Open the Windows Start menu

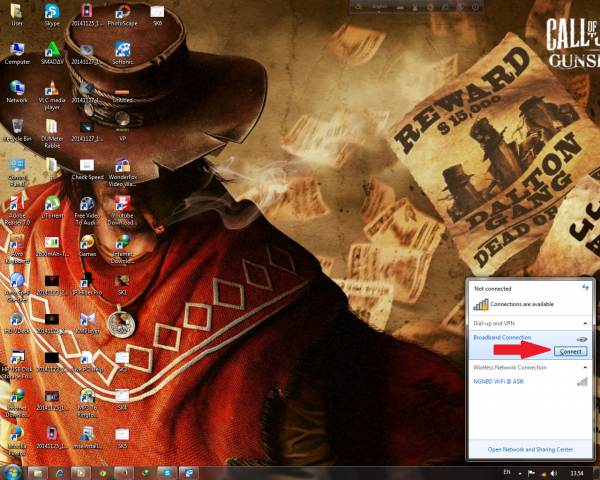click(x=12, y=473)
